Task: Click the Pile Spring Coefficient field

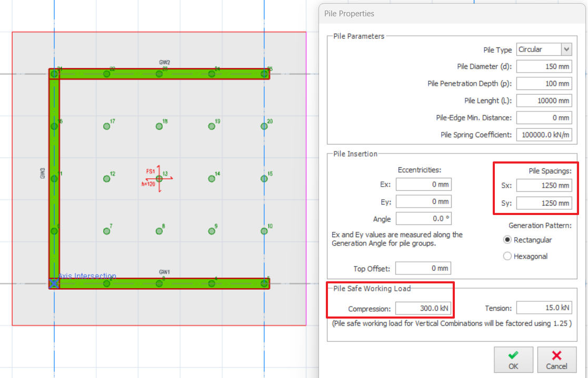Action: point(544,135)
